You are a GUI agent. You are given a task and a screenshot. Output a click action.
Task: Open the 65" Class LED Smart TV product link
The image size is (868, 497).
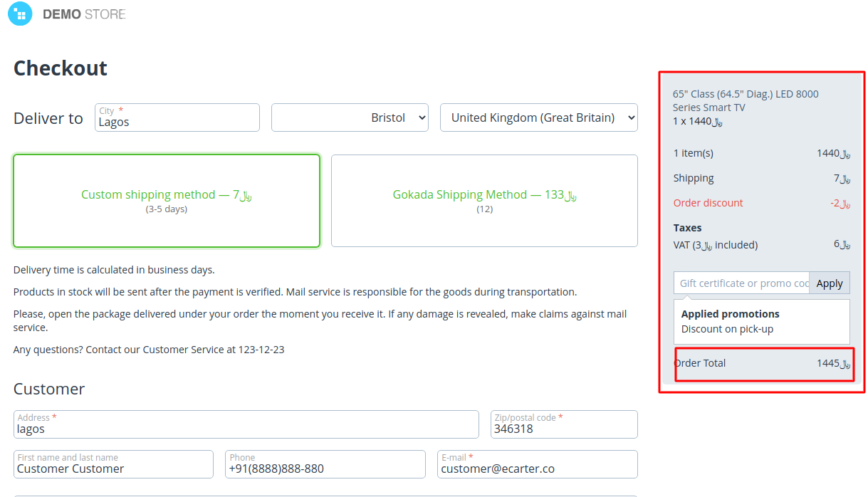(x=745, y=100)
